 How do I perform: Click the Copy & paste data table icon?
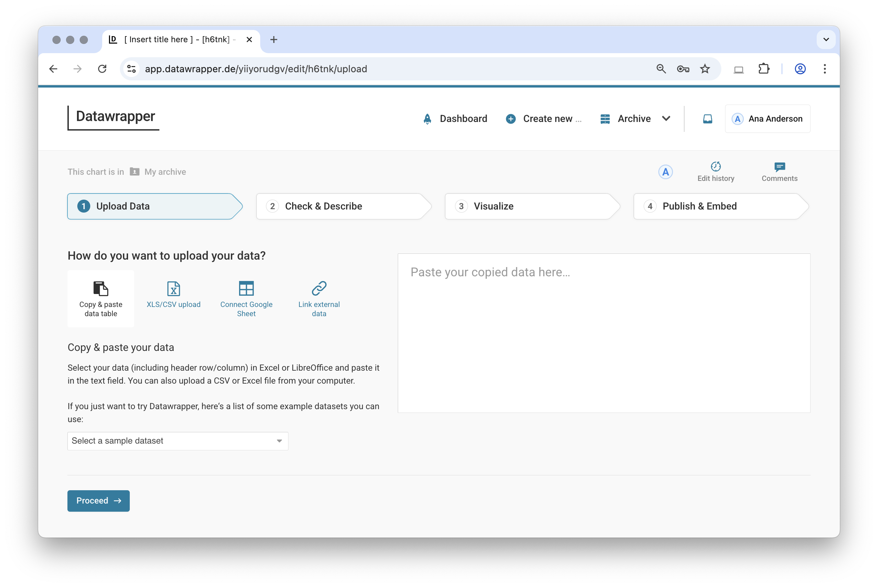(100, 289)
